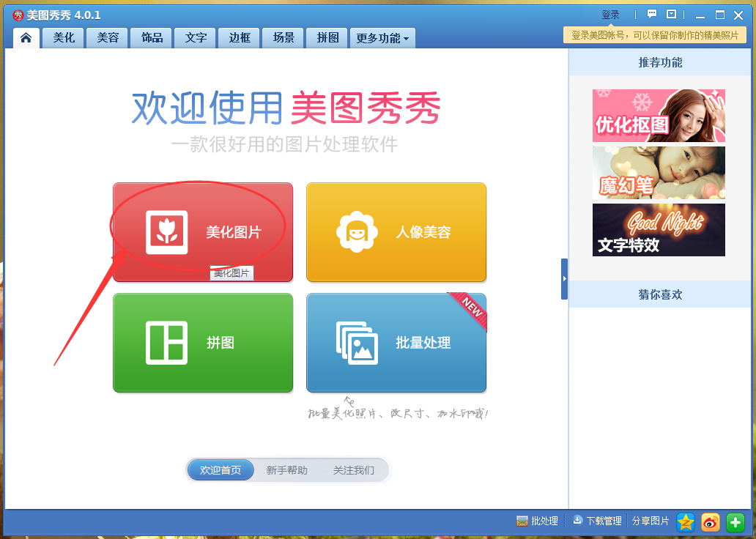Click the 批量处理 blue tile

pyautogui.click(x=396, y=343)
